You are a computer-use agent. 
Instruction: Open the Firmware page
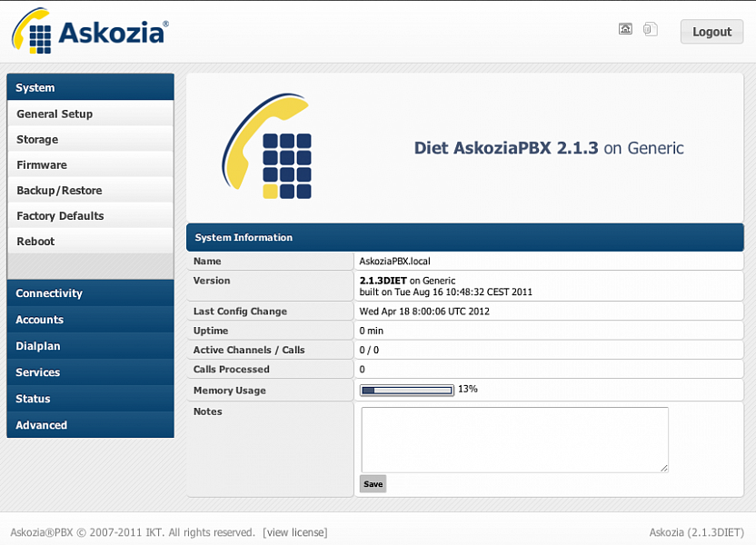click(x=91, y=164)
